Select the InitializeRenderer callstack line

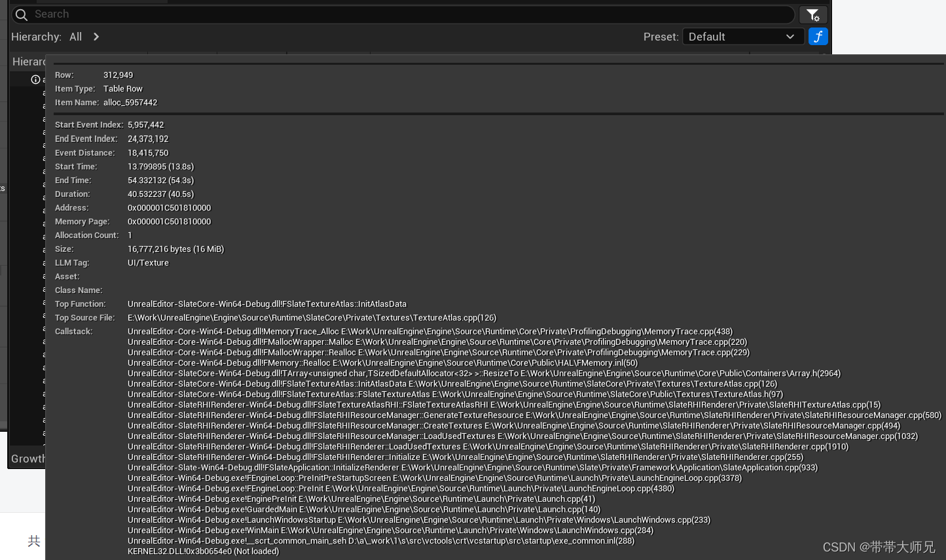[473, 468]
